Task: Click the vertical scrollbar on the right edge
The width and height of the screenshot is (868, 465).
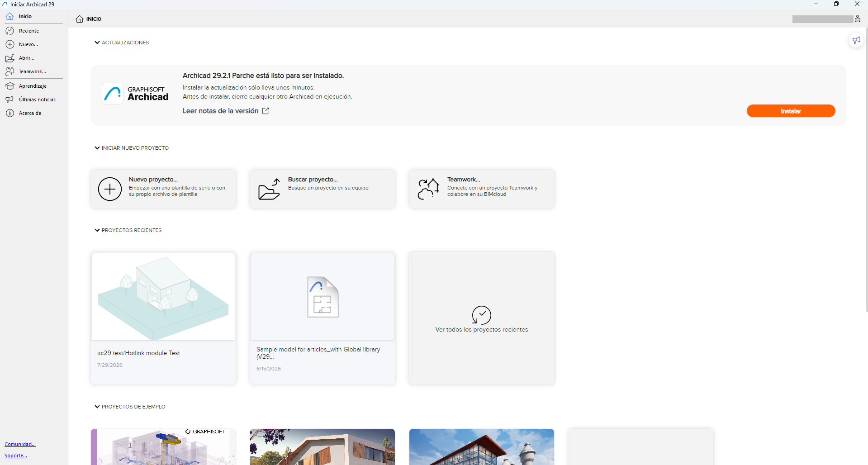Action: [x=866, y=170]
